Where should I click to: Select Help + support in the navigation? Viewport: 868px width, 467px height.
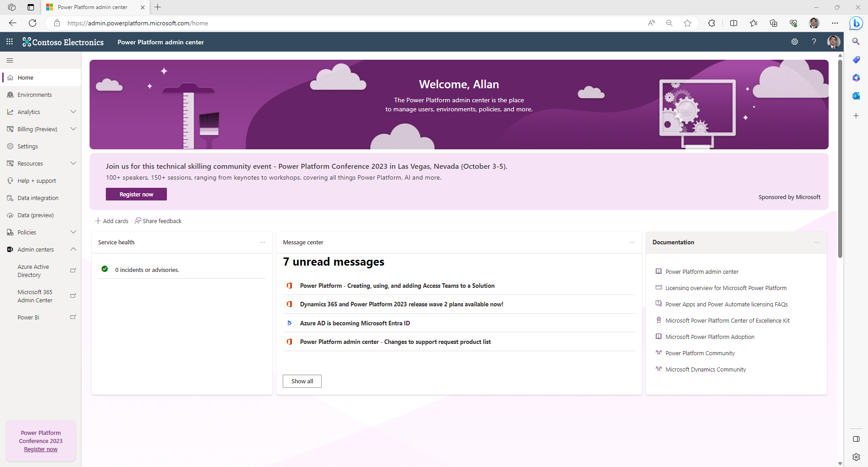point(37,181)
